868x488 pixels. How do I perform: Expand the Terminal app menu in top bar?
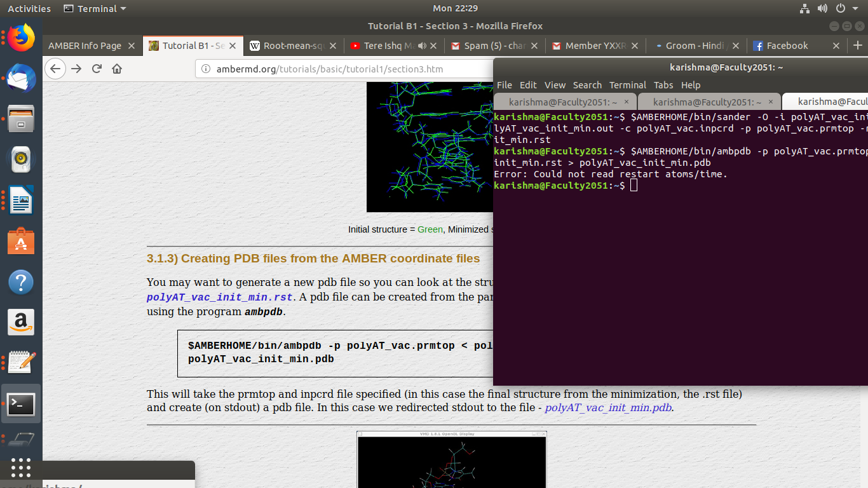point(95,9)
